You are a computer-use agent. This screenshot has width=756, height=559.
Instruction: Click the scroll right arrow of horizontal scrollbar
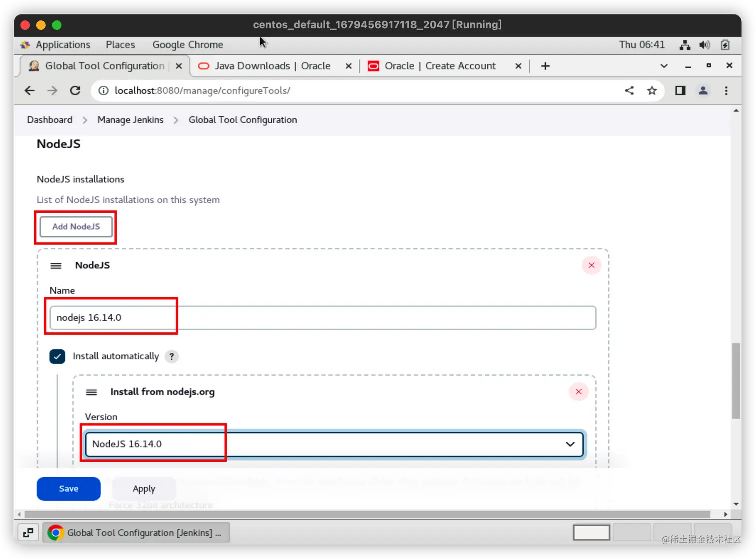[726, 514]
